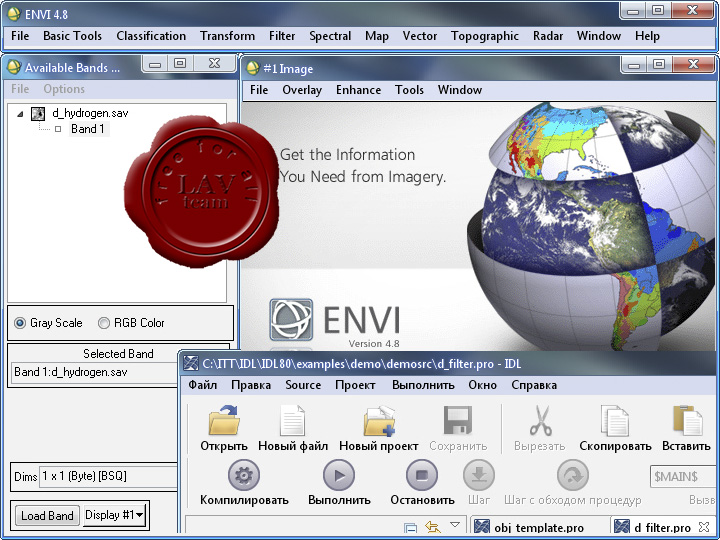Open the Окно menu in IDL
Image resolution: width=720 pixels, height=540 pixels.
coord(483,385)
